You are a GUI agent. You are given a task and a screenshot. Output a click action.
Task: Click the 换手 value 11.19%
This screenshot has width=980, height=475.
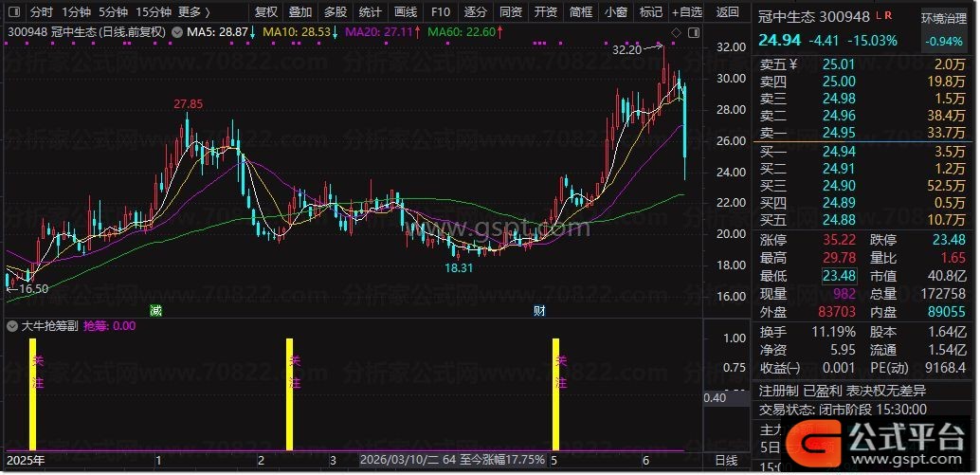click(x=834, y=332)
